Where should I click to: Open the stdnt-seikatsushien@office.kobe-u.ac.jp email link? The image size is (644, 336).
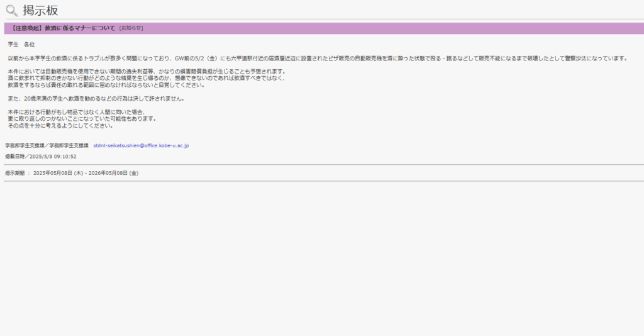coord(141,146)
